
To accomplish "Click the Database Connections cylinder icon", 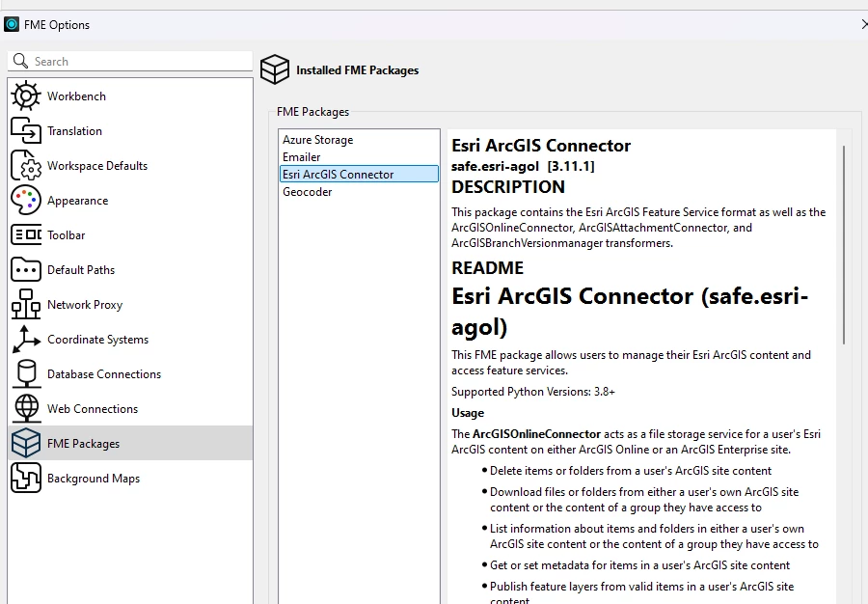I will coord(25,373).
